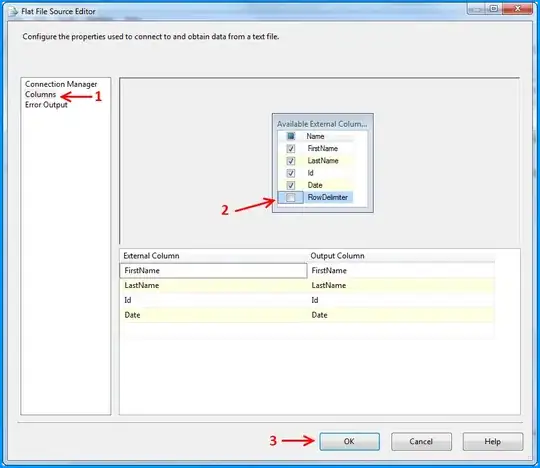The image size is (540, 468).
Task: Click the FirstName Output Column cell
Action: point(402,270)
